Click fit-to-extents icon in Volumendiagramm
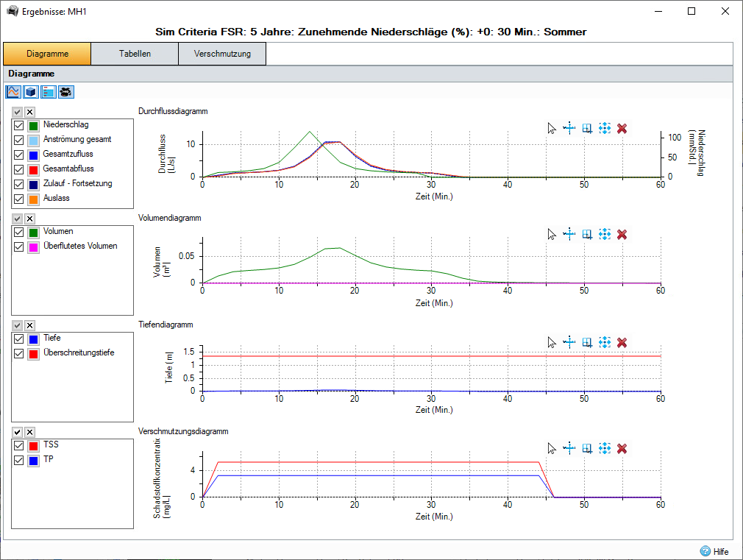 605,234
